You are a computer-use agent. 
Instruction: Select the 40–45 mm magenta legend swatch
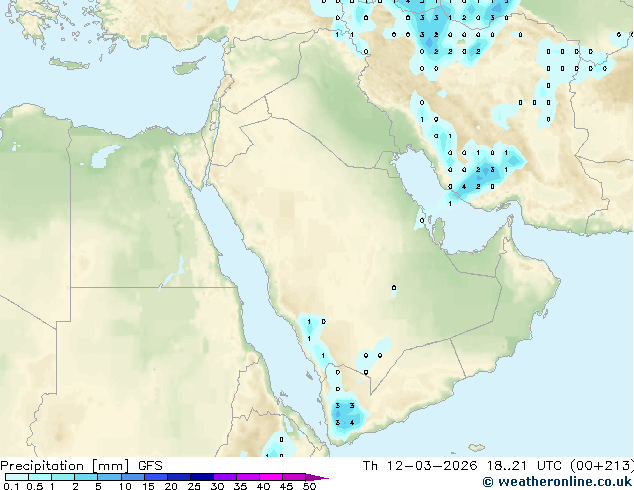tap(271, 477)
